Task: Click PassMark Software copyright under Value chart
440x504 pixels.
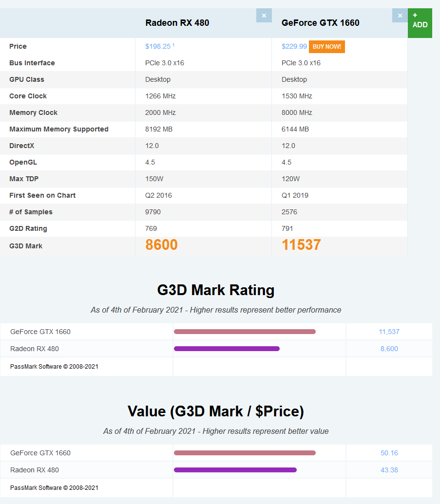Action: pos(55,487)
